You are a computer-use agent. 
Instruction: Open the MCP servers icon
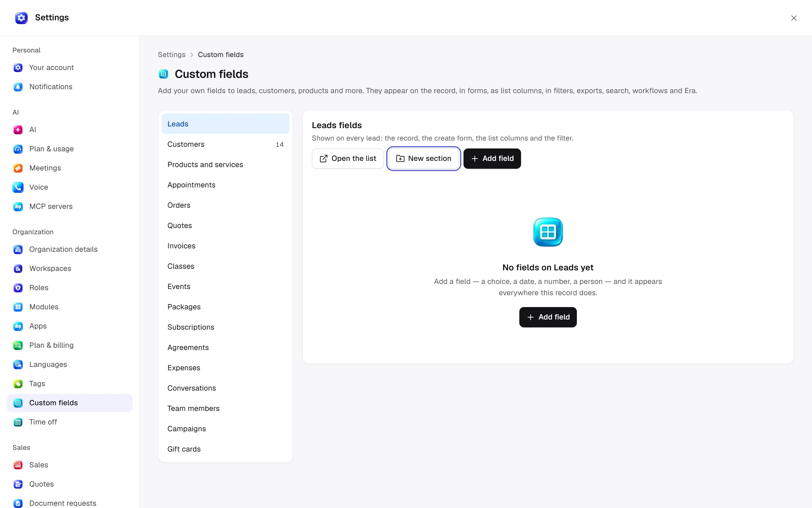[18, 206]
